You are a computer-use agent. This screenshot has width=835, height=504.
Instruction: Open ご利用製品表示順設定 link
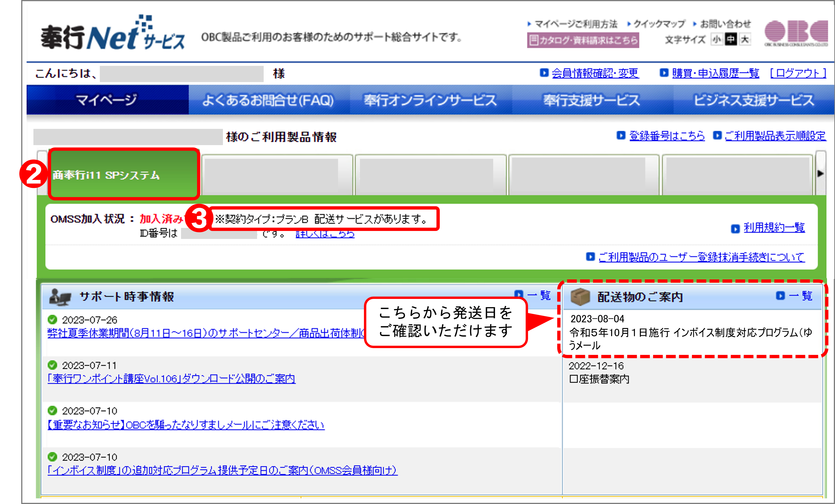775,136
